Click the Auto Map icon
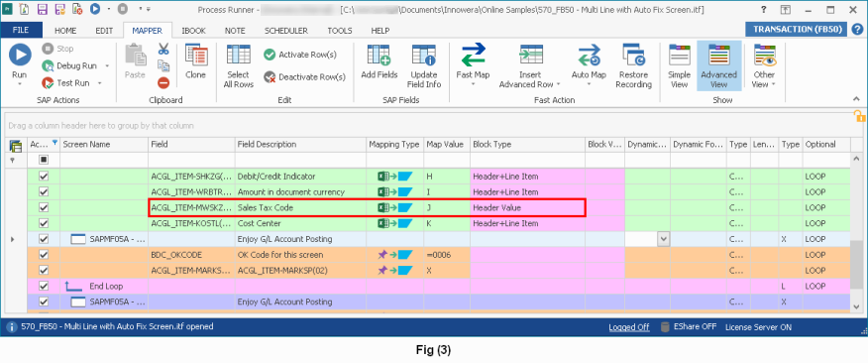868x363 pixels. pyautogui.click(x=589, y=55)
